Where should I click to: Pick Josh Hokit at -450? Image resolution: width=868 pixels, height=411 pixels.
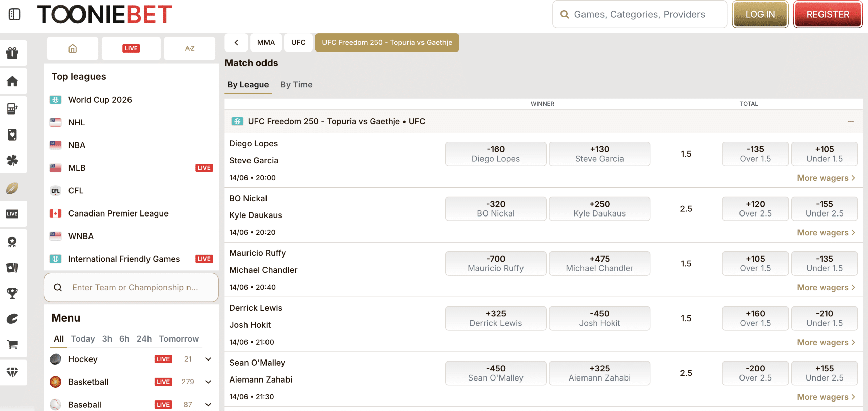point(599,318)
